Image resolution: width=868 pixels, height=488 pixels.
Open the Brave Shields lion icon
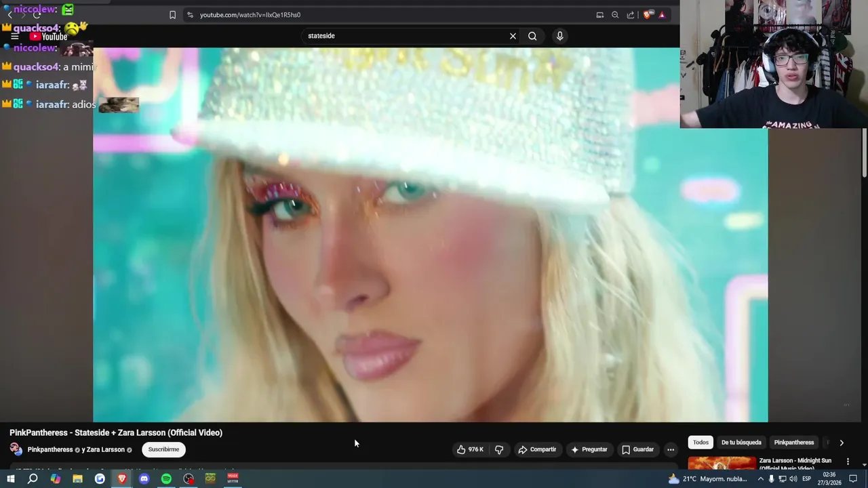[648, 15]
